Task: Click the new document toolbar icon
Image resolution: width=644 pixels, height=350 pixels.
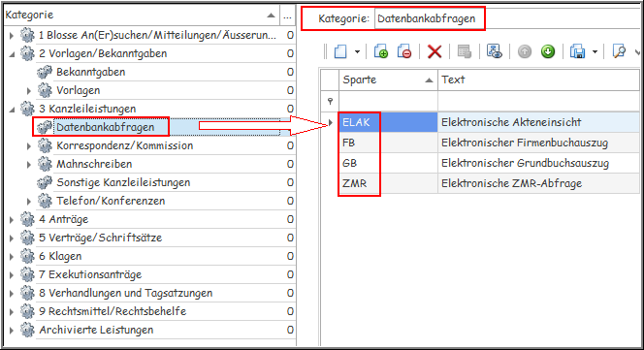Action: click(340, 51)
